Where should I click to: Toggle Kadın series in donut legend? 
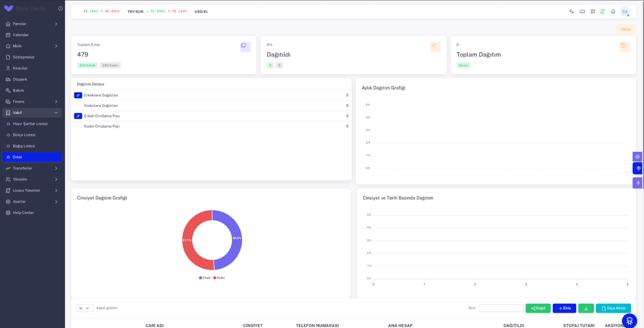coord(219,278)
